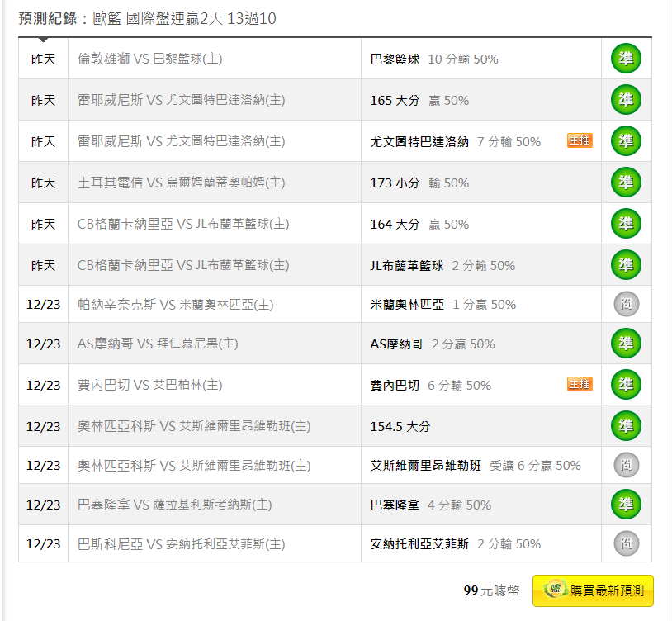Select match 巴塞隆拿 VS 薩拉基利斯考納斯(主)
Screen dimensions: 672x621
click(174, 505)
